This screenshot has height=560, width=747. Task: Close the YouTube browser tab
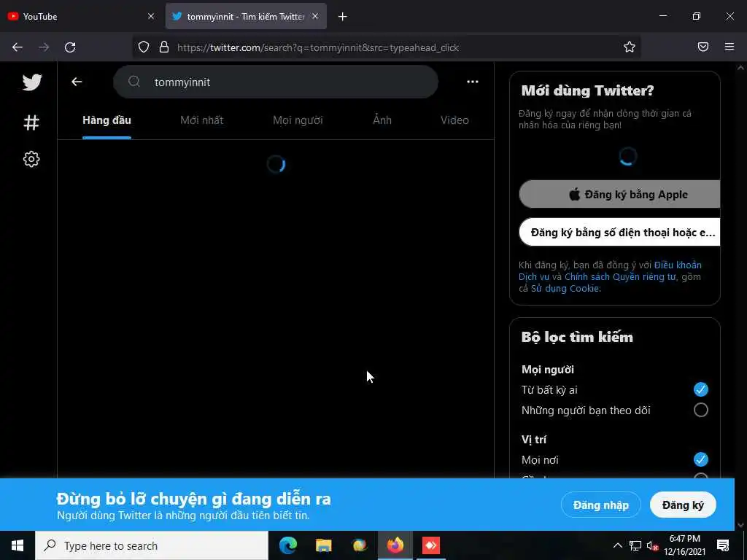(x=151, y=16)
